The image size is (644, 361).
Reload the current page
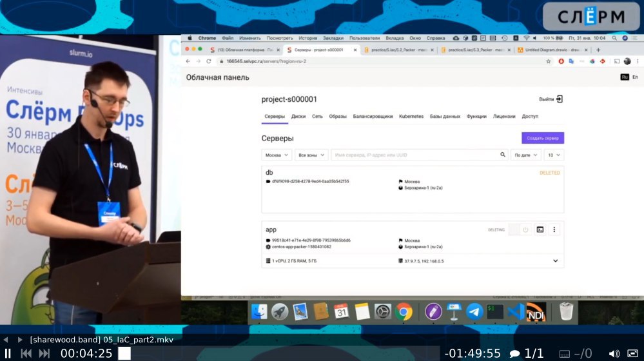pyautogui.click(x=209, y=61)
